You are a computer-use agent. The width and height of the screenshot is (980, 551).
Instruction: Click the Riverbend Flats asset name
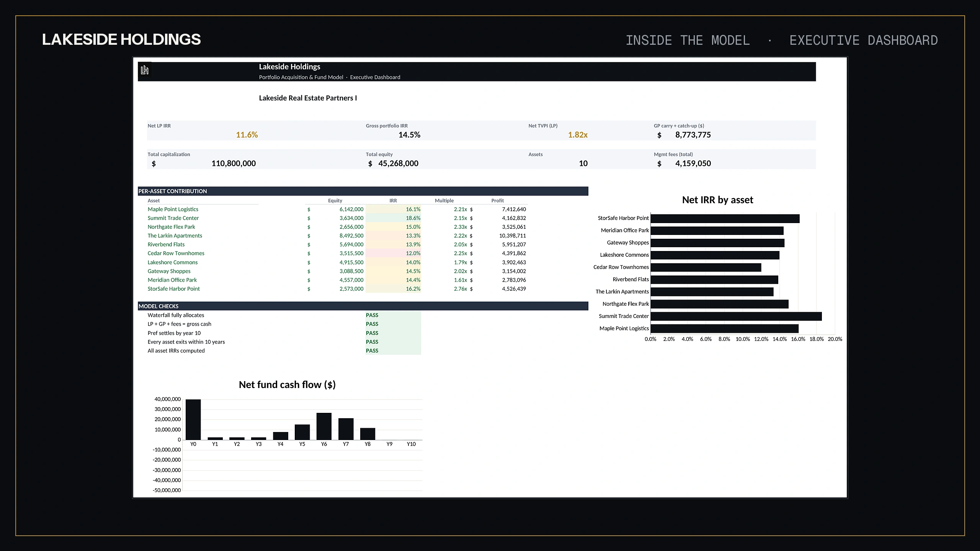click(x=166, y=245)
